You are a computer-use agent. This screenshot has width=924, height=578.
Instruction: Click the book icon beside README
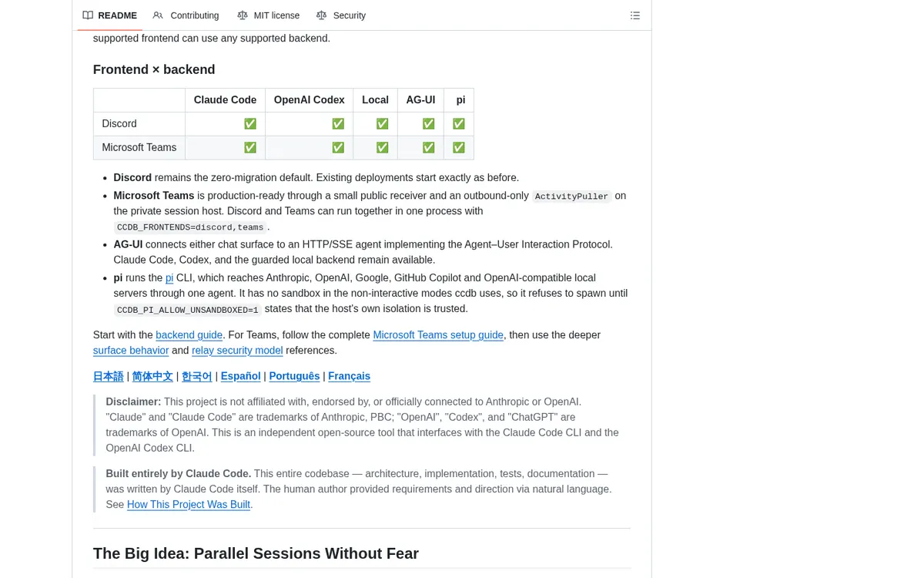[x=88, y=15]
